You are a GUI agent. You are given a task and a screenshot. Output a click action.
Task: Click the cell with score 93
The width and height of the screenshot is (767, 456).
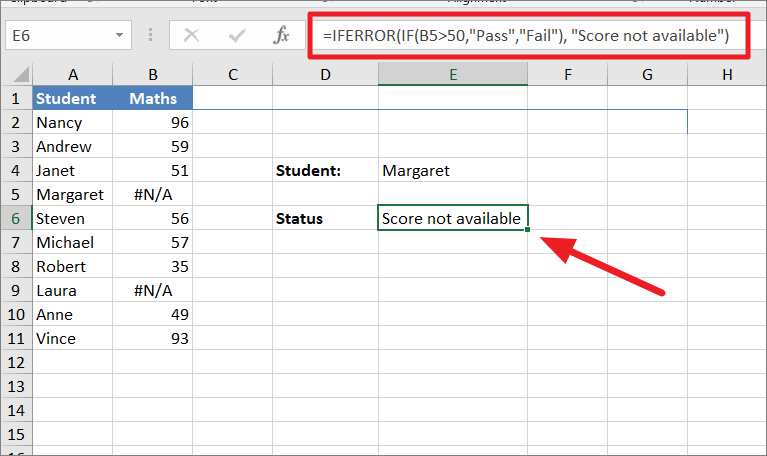153,338
